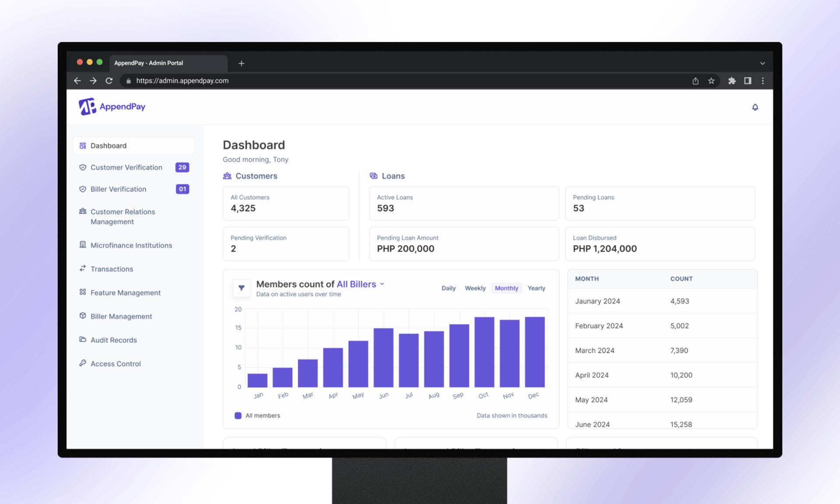Image resolution: width=840 pixels, height=504 pixels.
Task: Select the AppendPay - Admin Portal tab
Action: point(168,63)
